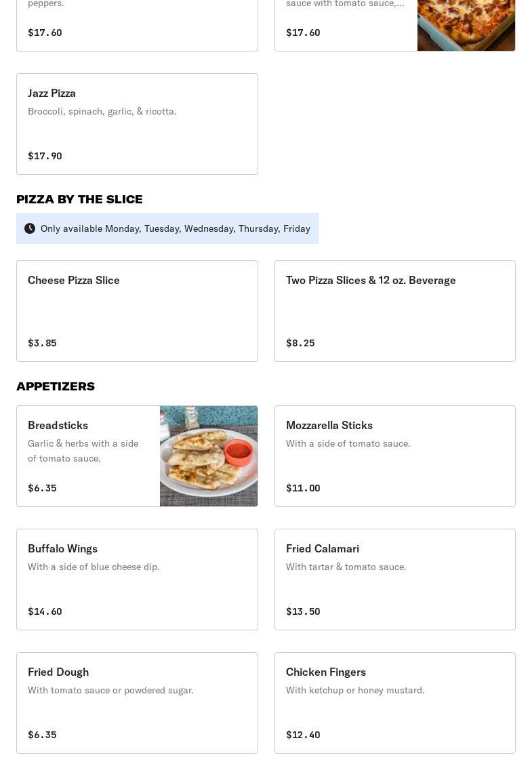Choose Two Pizza Slices & 12 oz. Beverage
532x770 pixels.
coord(371,280)
